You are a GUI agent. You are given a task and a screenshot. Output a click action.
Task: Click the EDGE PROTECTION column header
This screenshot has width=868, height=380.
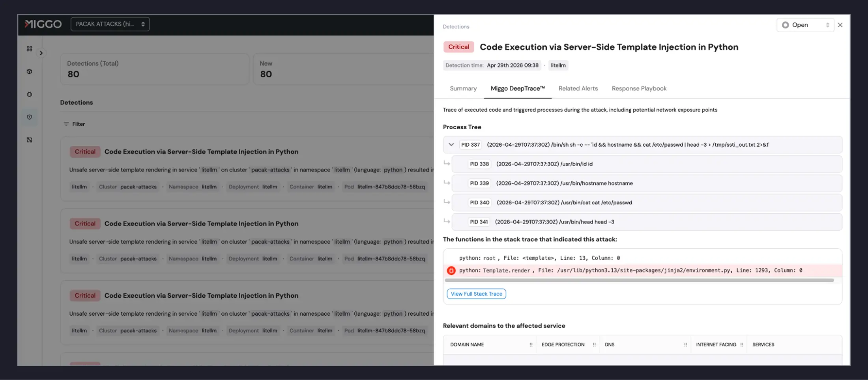563,345
